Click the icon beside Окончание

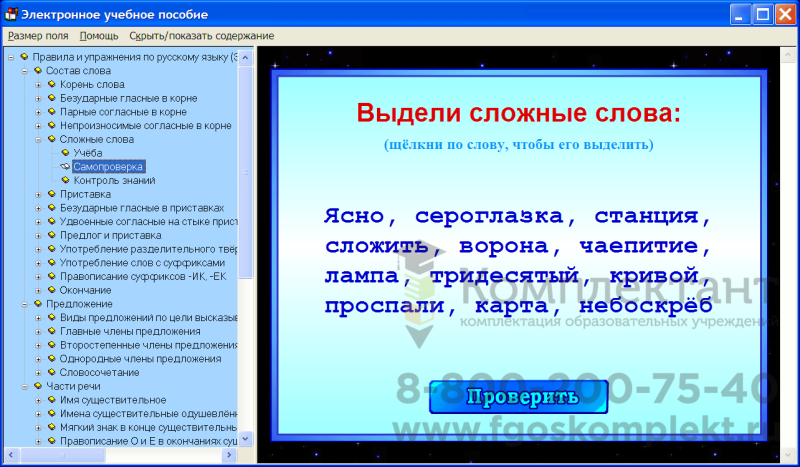point(52,290)
